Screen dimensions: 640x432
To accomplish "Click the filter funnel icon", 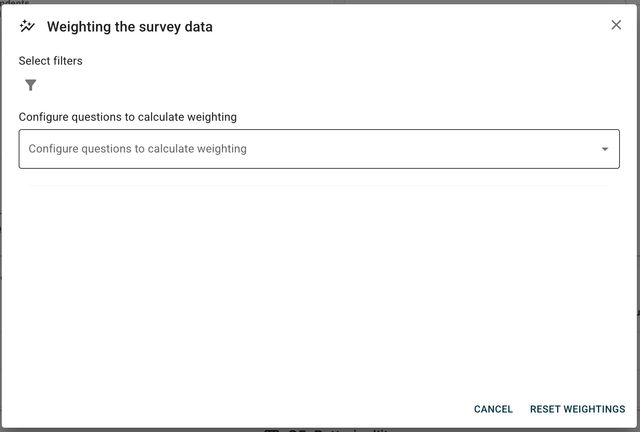I will [x=30, y=86].
